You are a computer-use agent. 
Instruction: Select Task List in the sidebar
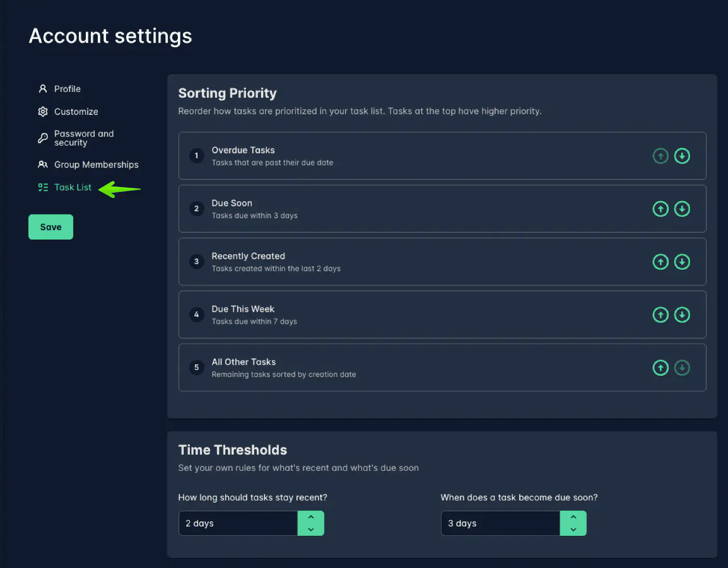coord(72,188)
